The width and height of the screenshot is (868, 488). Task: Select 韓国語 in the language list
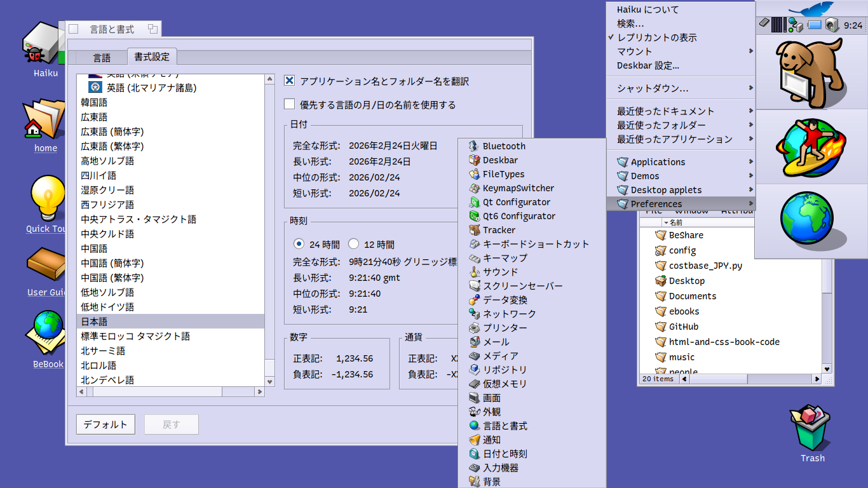94,102
